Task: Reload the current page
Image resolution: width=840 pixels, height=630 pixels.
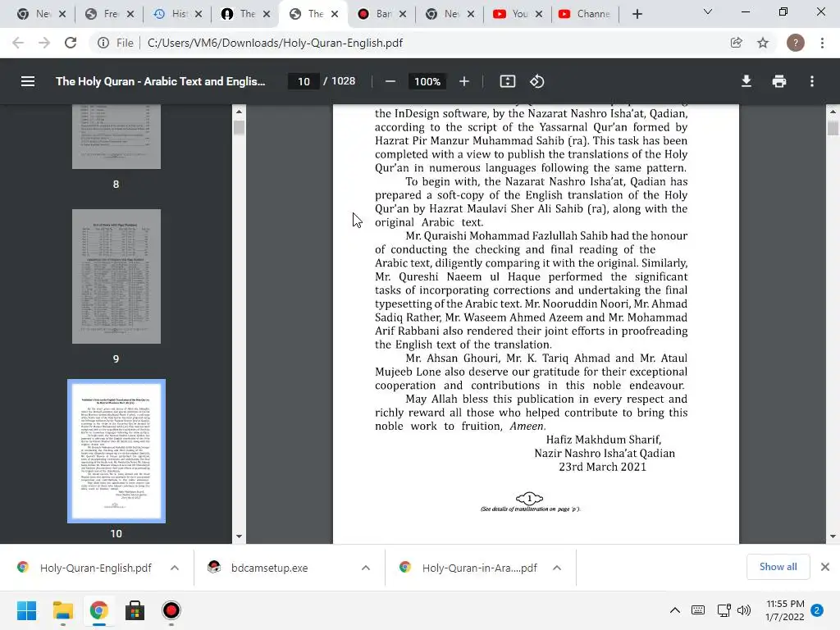Action: point(71,43)
